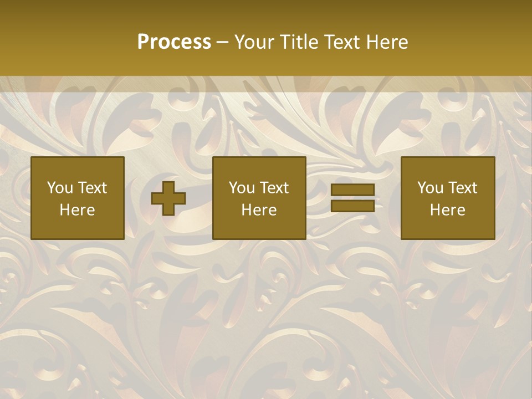Click 'You Text' line in the middle box

(259, 188)
